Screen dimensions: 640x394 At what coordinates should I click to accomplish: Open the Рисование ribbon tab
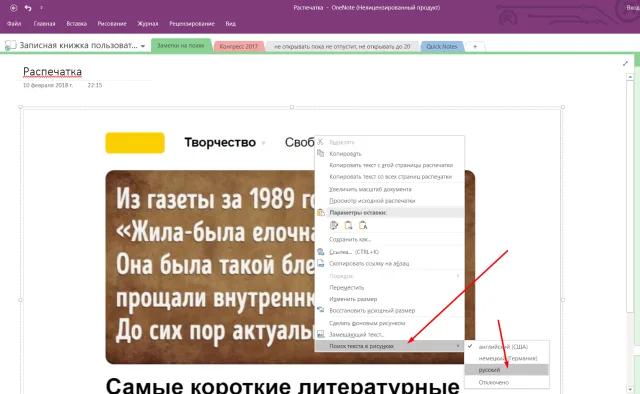[x=112, y=24]
